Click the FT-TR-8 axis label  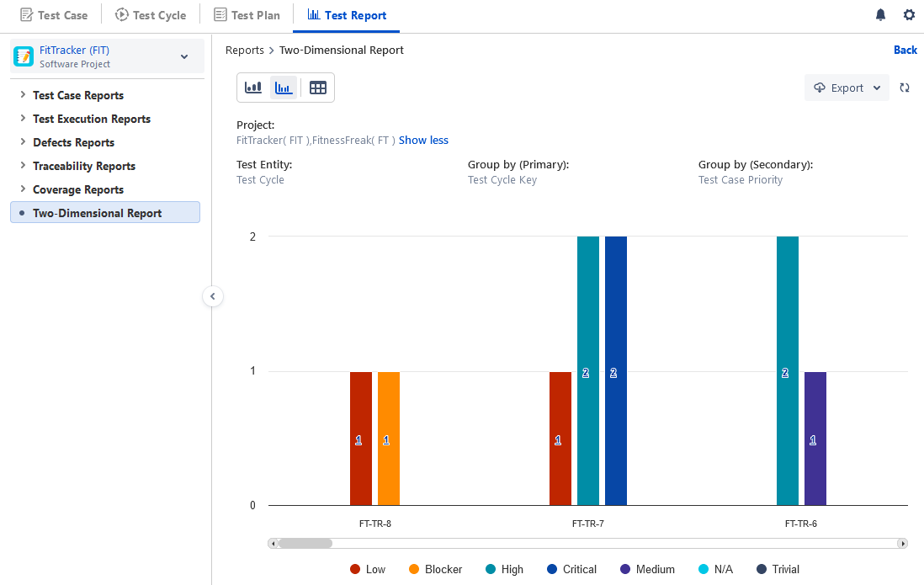(375, 524)
